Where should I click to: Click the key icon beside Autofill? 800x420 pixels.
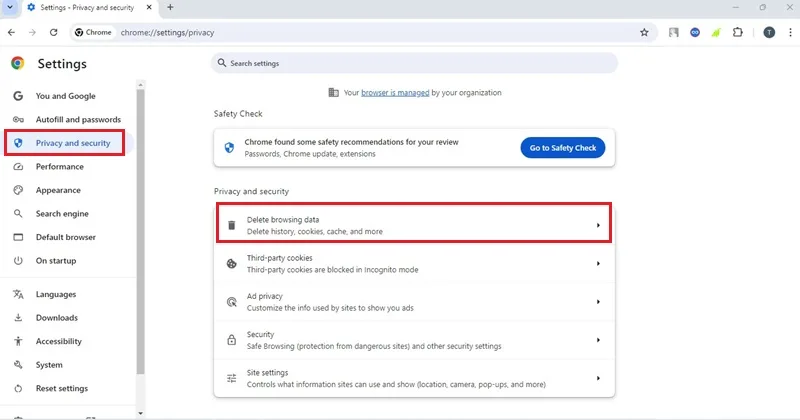(18, 119)
